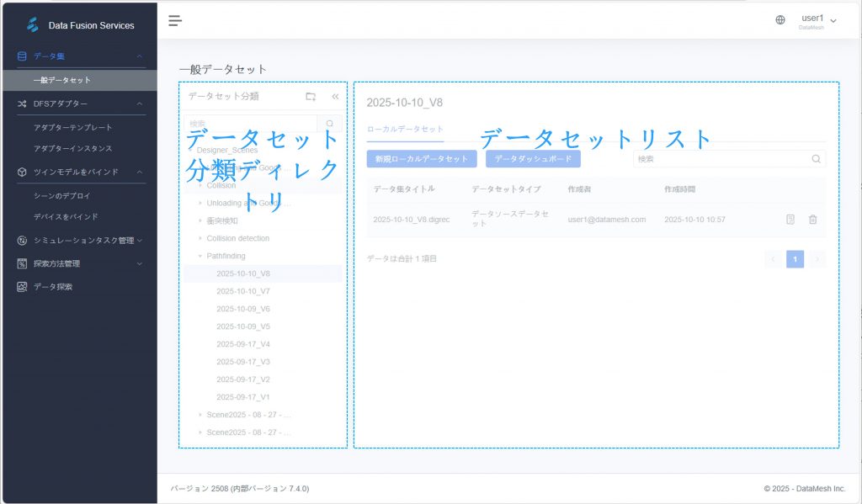Click the trash icon for 2025-10-10_V8.digrec
The height and width of the screenshot is (504, 862).
(x=812, y=220)
